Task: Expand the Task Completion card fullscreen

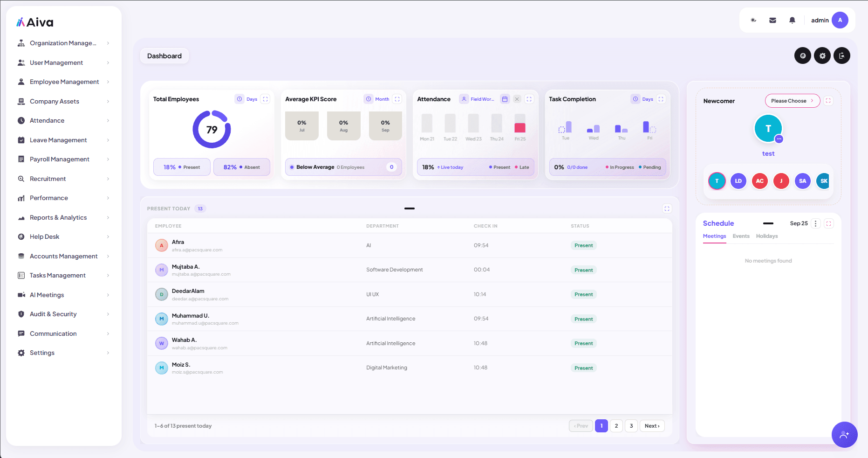Action: (x=661, y=99)
